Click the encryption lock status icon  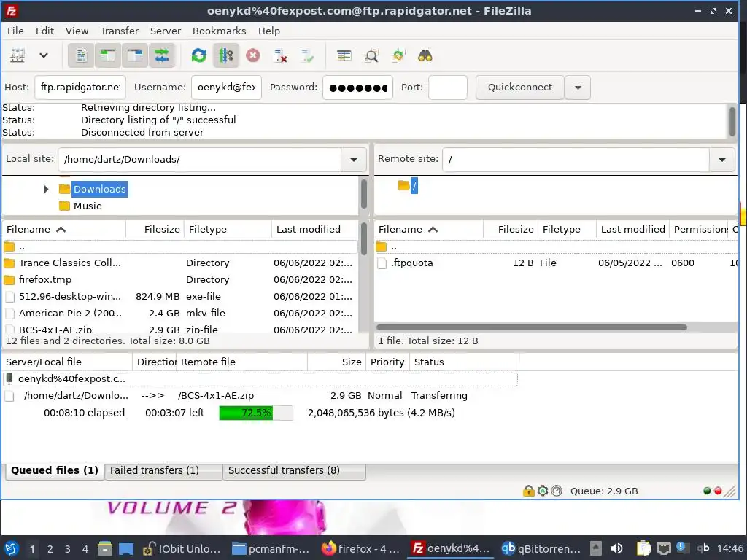[x=528, y=491]
